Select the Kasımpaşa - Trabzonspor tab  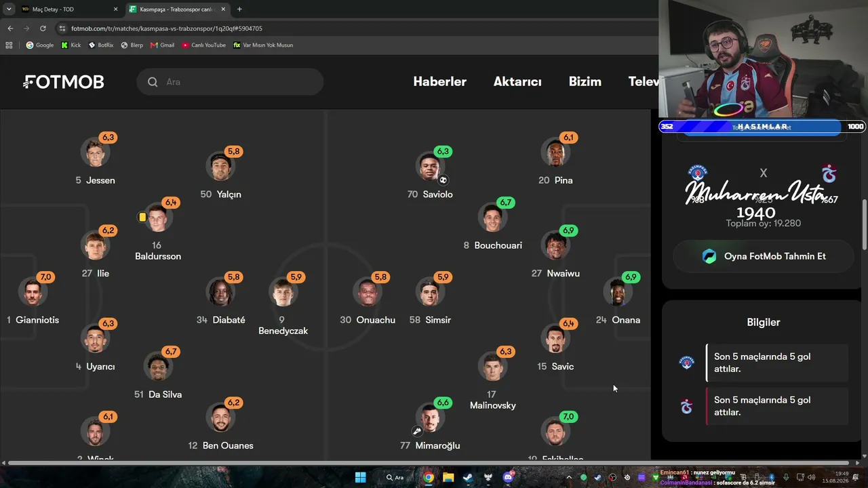point(178,9)
